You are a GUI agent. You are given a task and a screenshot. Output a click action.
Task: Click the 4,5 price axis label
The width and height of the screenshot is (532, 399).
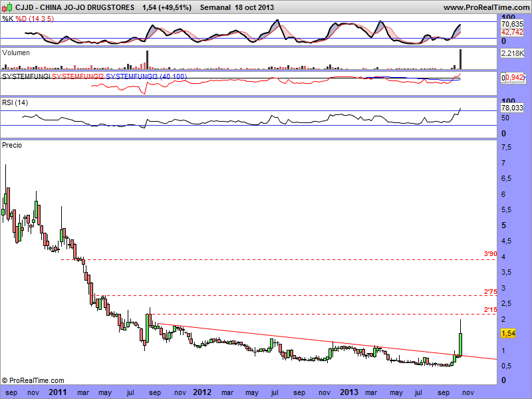coord(506,241)
